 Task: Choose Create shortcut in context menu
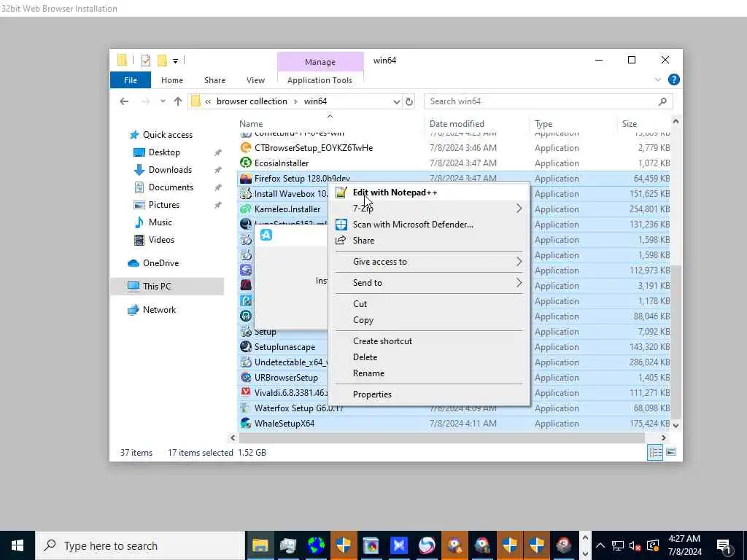click(382, 341)
